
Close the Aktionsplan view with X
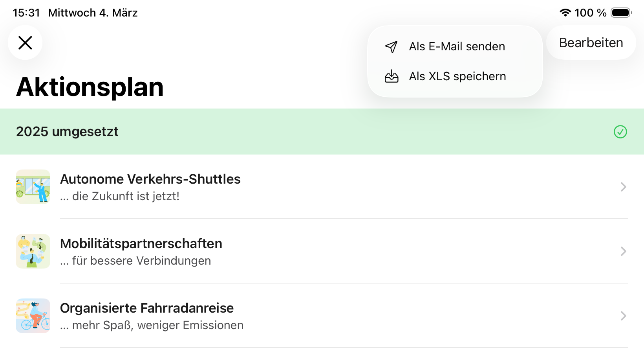click(x=25, y=42)
